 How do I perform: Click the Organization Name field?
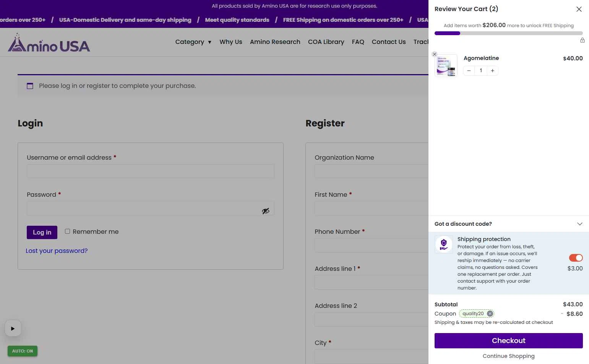click(x=372, y=171)
